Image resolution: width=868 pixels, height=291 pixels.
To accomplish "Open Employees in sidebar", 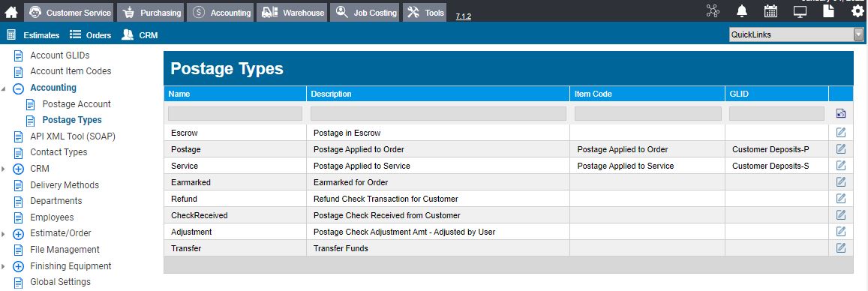I will point(52,217).
